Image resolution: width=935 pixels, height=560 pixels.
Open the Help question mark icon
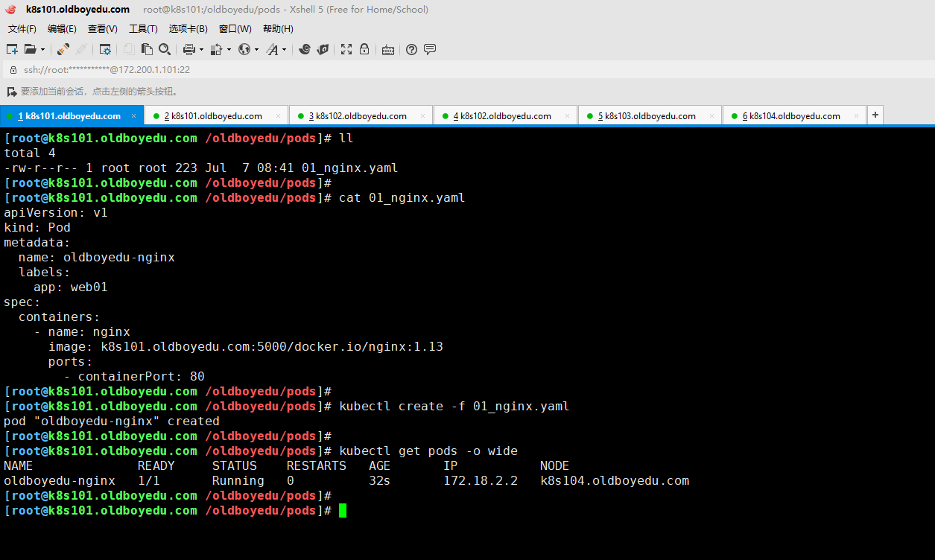click(x=411, y=50)
